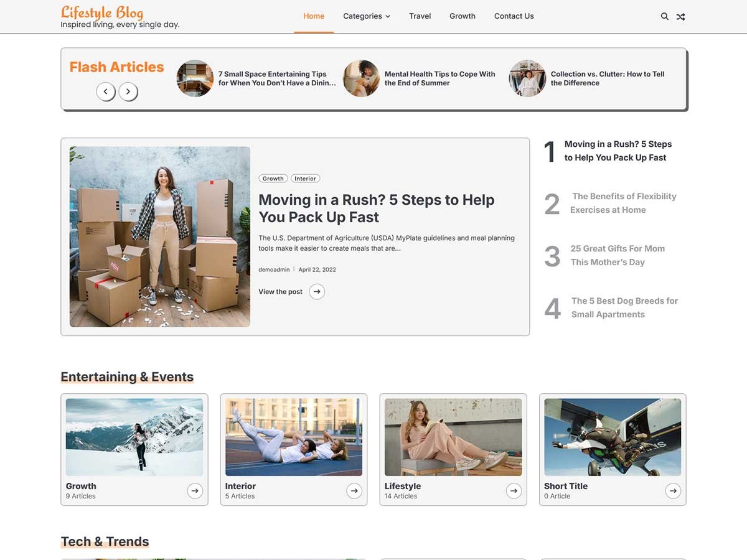Viewport: 747px width, 560px height.
Task: Select the Interior tag on featured post
Action: [x=306, y=179]
